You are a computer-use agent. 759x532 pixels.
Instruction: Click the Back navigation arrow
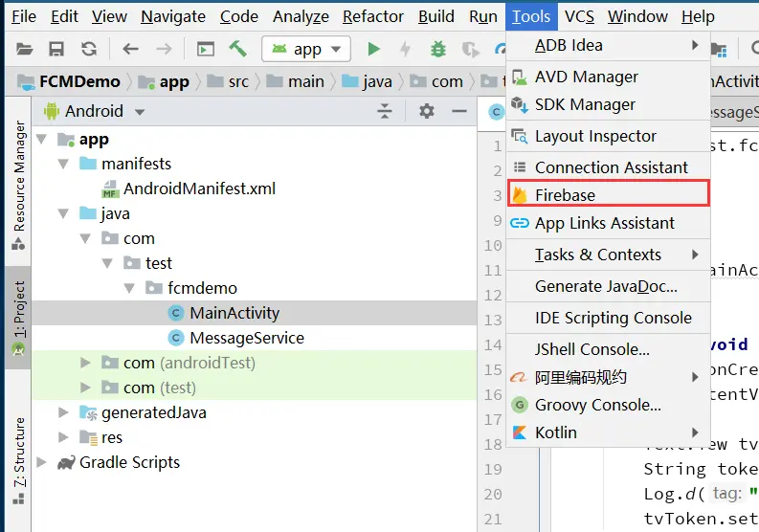(x=130, y=49)
